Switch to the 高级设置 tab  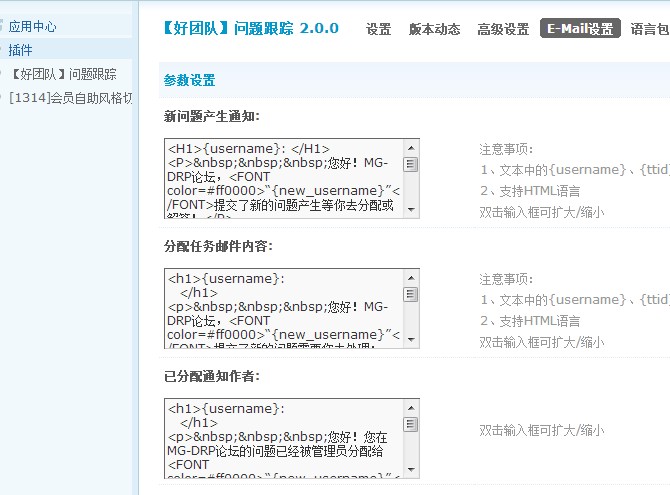click(503, 29)
